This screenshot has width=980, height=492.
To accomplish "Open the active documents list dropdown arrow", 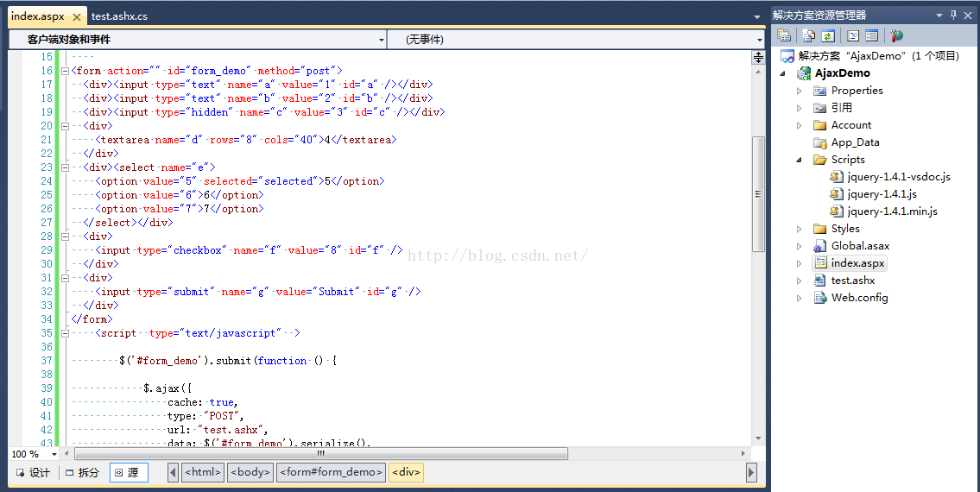I will 757,17.
